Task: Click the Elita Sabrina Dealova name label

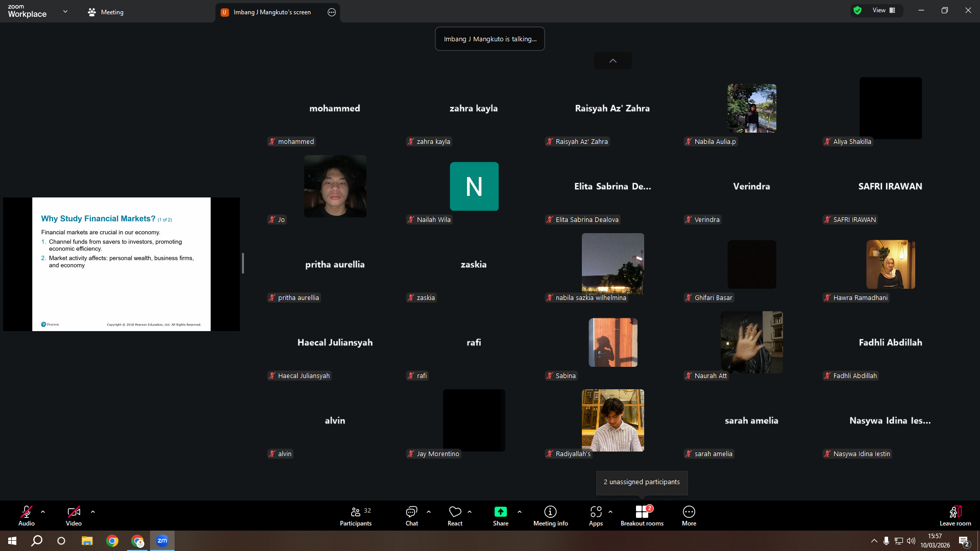Action: click(x=582, y=219)
